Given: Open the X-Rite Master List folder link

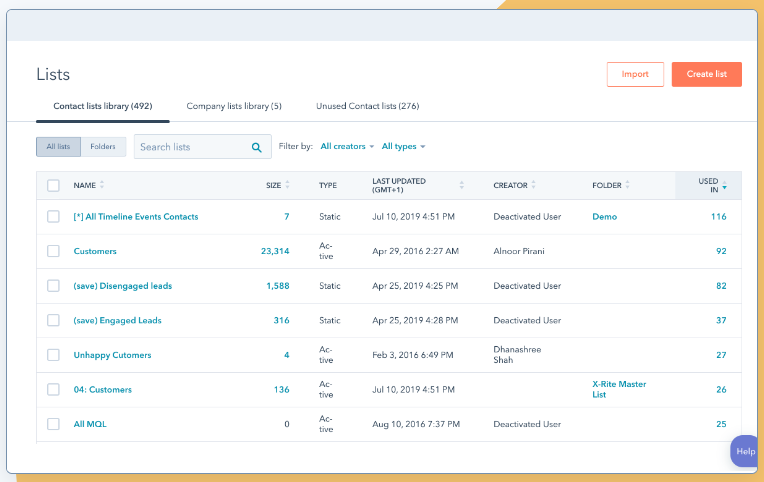Looking at the screenshot, I should tap(619, 389).
